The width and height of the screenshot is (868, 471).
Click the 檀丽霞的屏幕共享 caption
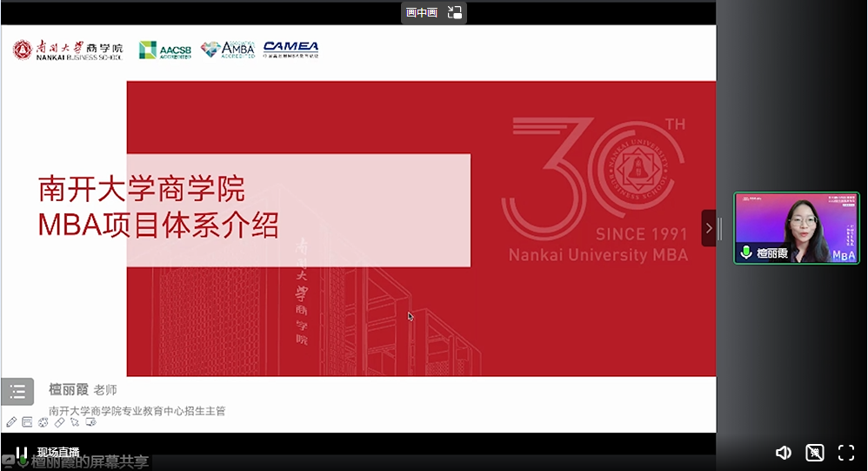[90, 462]
